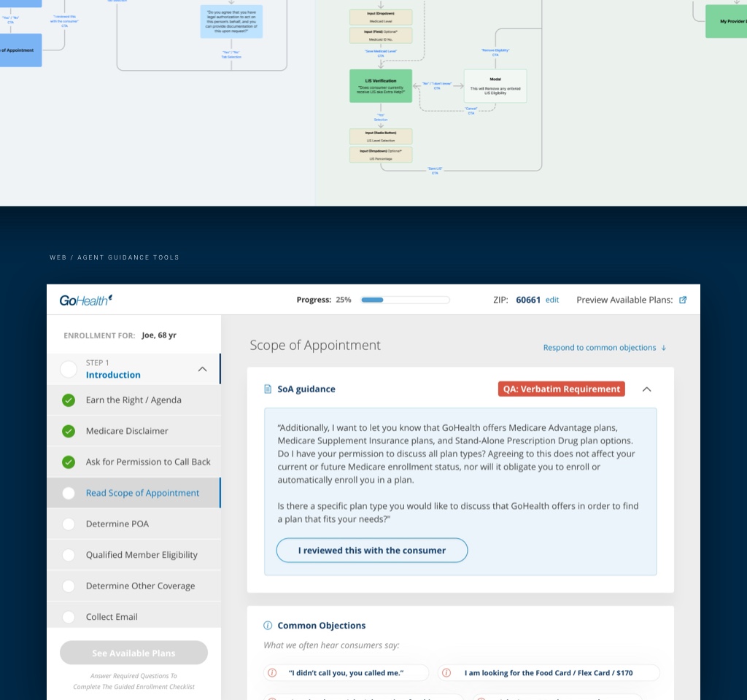Click the QA: Verbatim Requirement badge
747x700 pixels.
click(x=561, y=389)
